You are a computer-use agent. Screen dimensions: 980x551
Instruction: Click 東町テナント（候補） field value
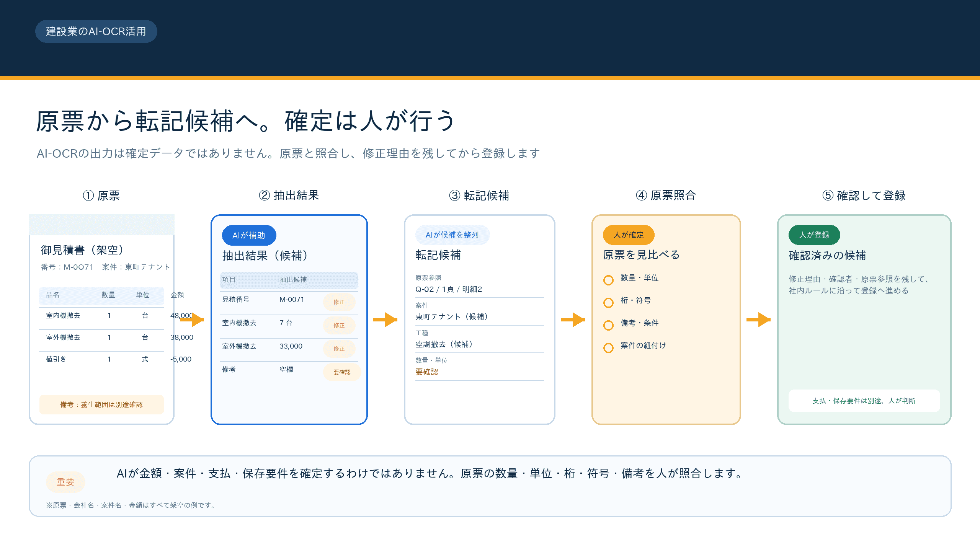pos(452,316)
